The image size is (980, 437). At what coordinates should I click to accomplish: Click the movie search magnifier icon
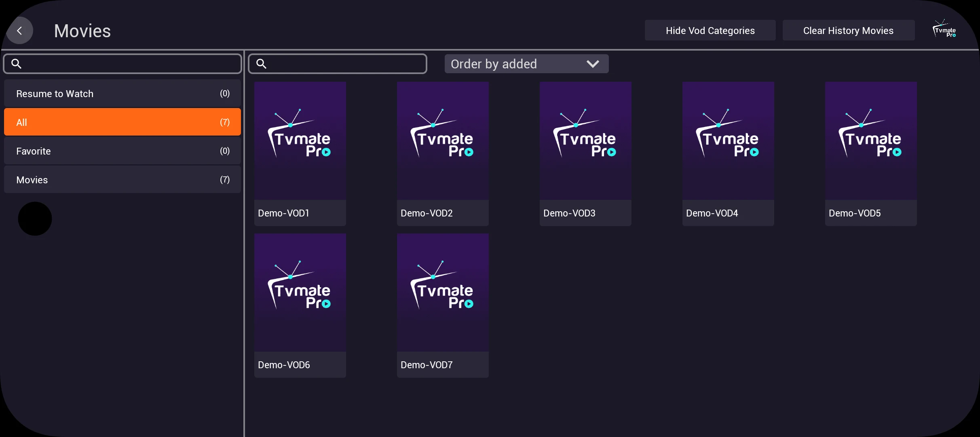[x=261, y=64]
